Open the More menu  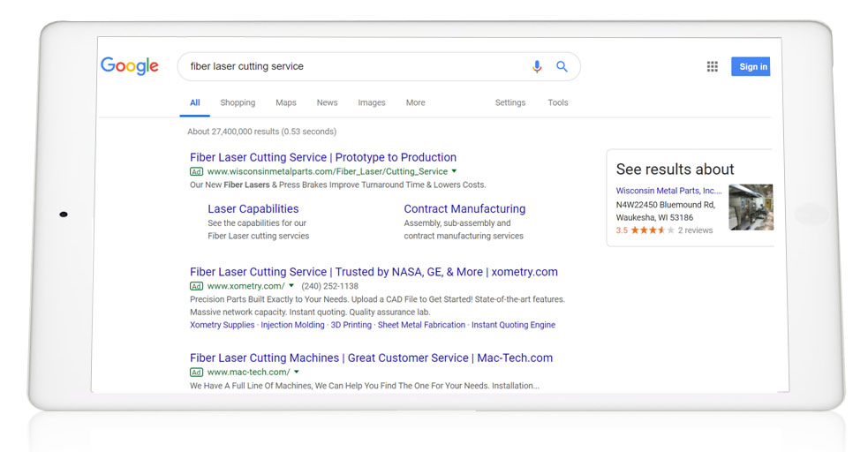point(415,103)
